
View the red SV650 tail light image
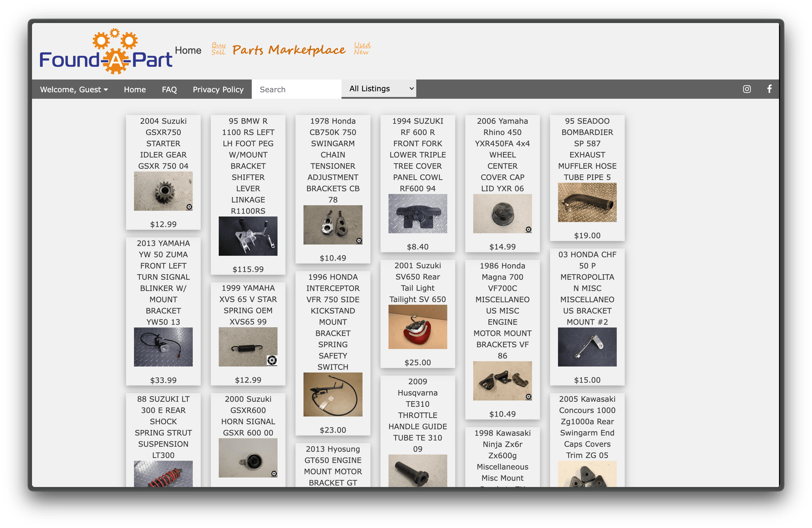417,327
